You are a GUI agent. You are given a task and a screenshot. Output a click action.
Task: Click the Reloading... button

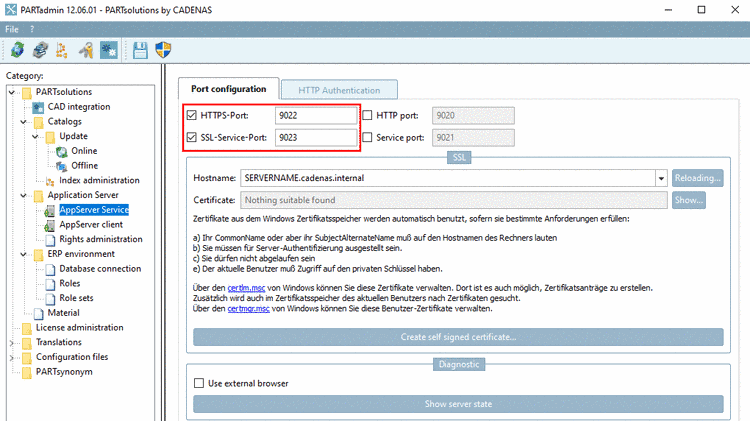[x=697, y=178]
